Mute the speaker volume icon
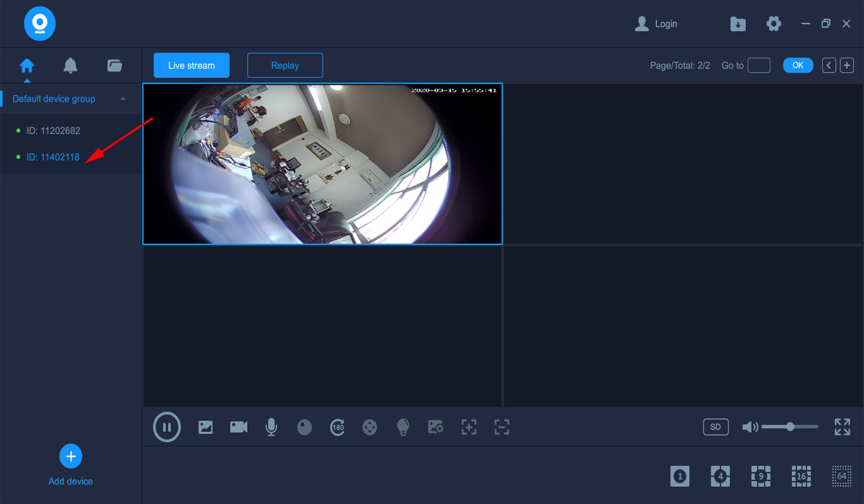864x504 pixels. 750,427
